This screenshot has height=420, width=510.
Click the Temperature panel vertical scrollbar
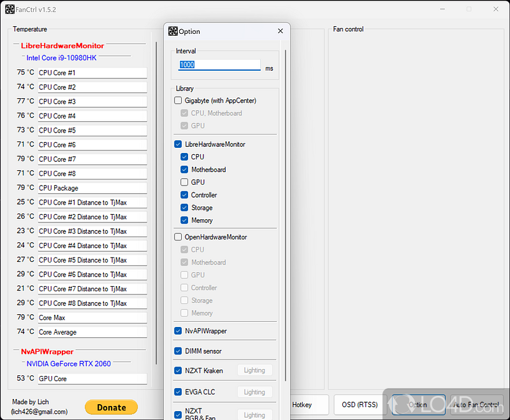click(x=156, y=203)
